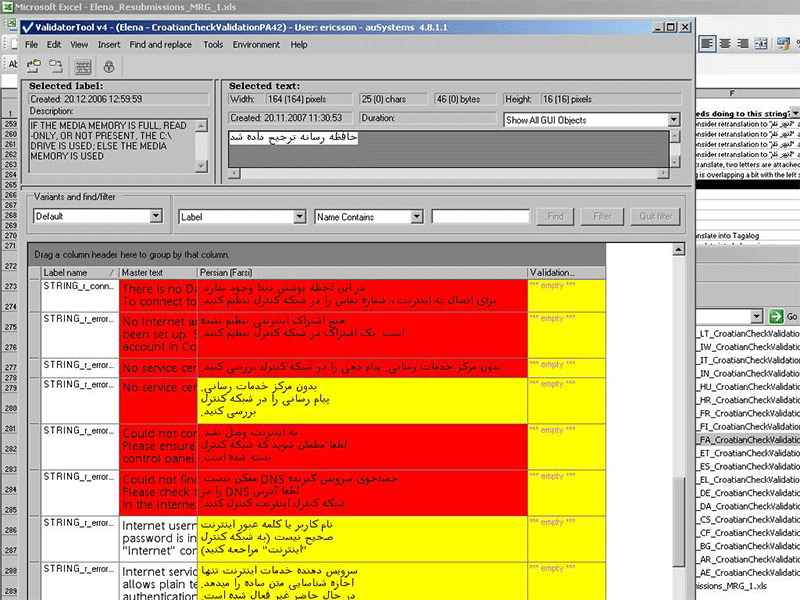The image size is (800, 600).
Task: Click the lock icon in ValidatorTool toolbar
Action: 108,66
